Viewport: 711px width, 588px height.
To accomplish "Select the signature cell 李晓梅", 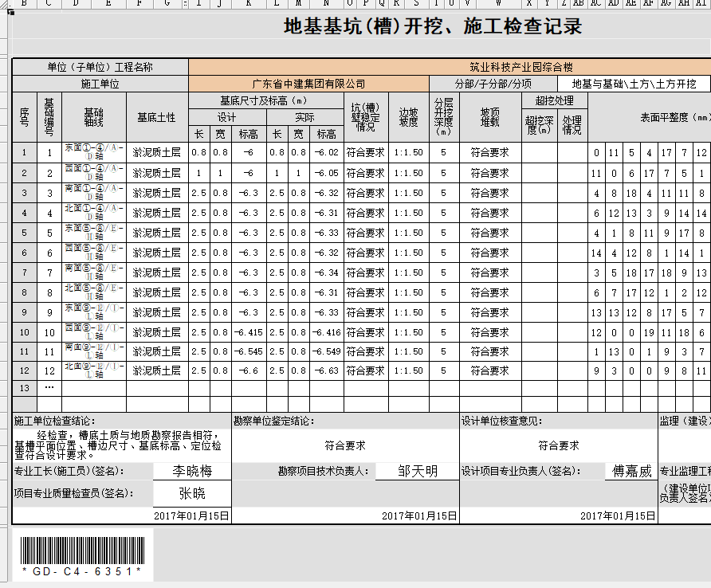I will point(192,471).
